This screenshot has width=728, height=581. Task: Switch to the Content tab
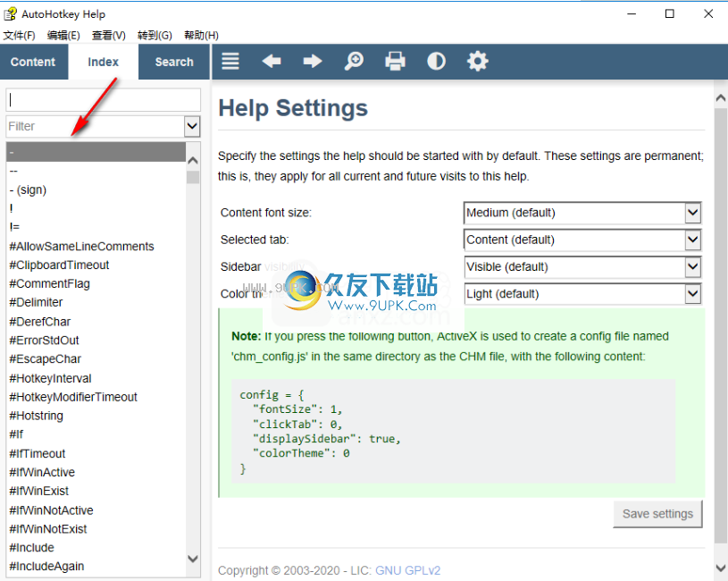[33, 62]
